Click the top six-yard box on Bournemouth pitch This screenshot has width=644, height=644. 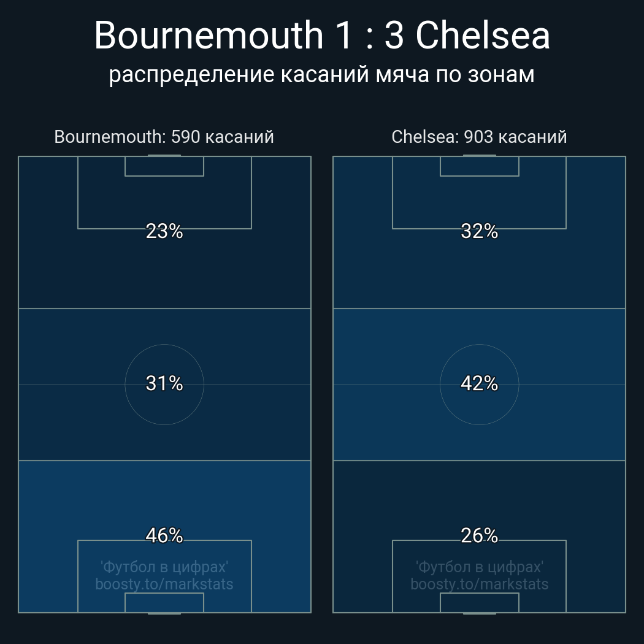click(164, 166)
